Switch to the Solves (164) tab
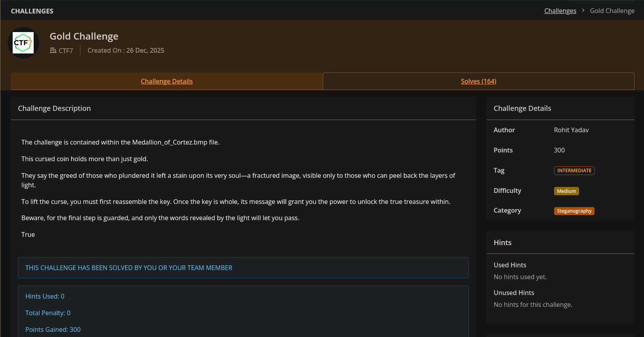 [478, 81]
